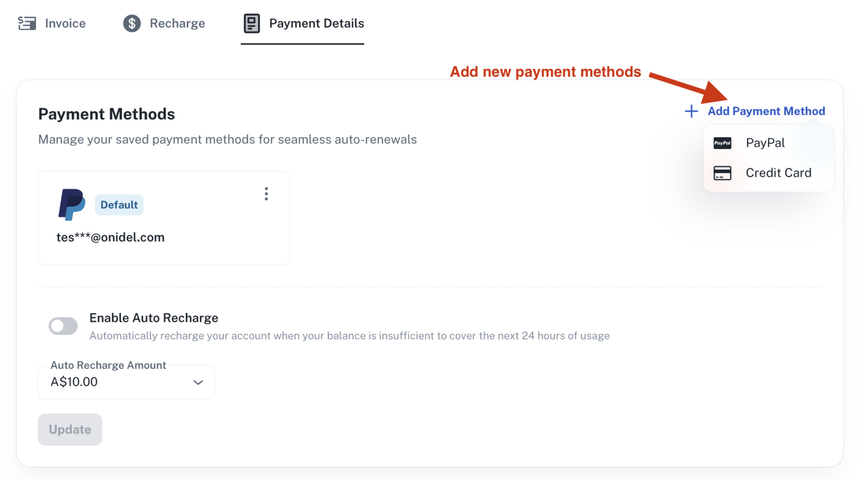868x480 pixels.
Task: Click the large PayPal logo on saved card
Action: click(72, 205)
